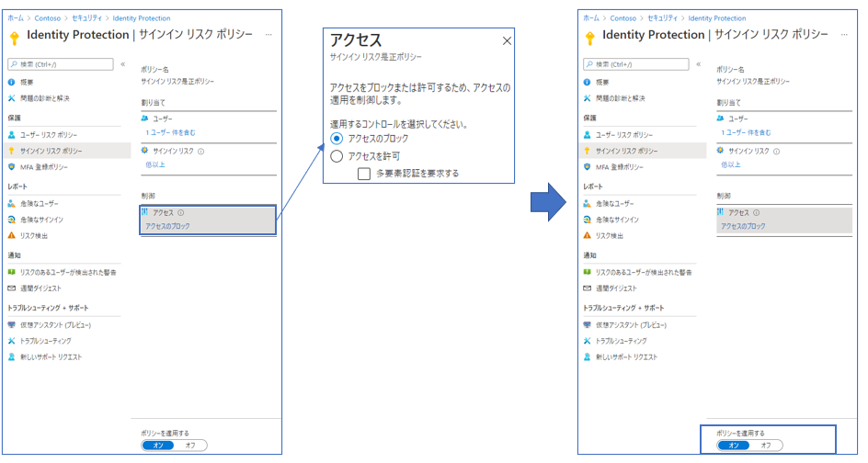Select MFA 登録ポリシー shield icon in left pane

pos(12,166)
